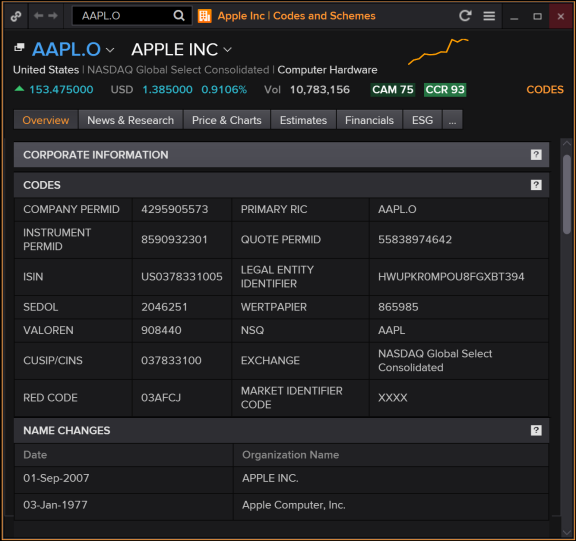Click the CODES link at top right
This screenshot has height=541, width=576.
pos(544,90)
